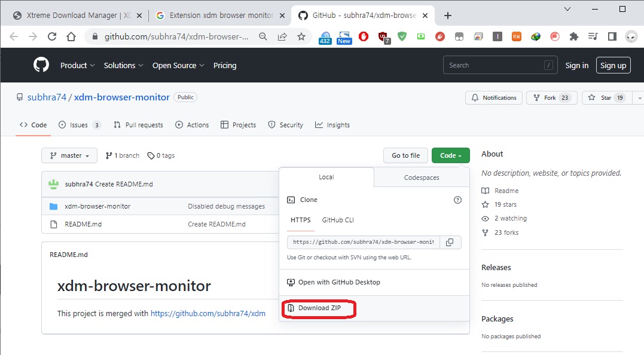
Task: Click the Sign in link
Action: click(576, 65)
